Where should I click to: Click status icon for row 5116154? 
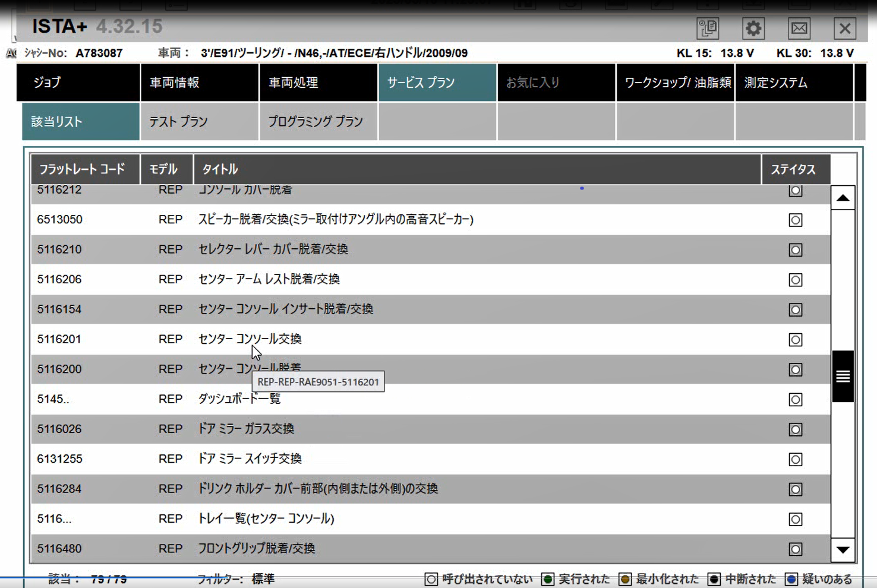796,310
